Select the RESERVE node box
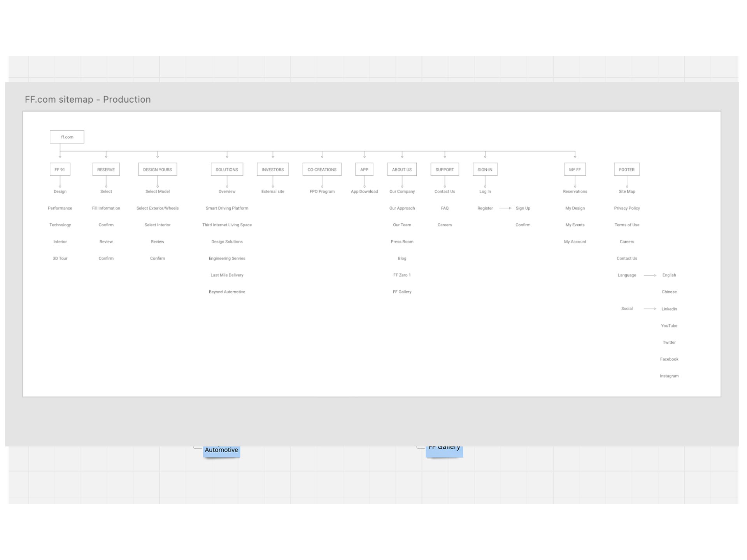Image resolution: width=747 pixels, height=560 pixels. 106,170
